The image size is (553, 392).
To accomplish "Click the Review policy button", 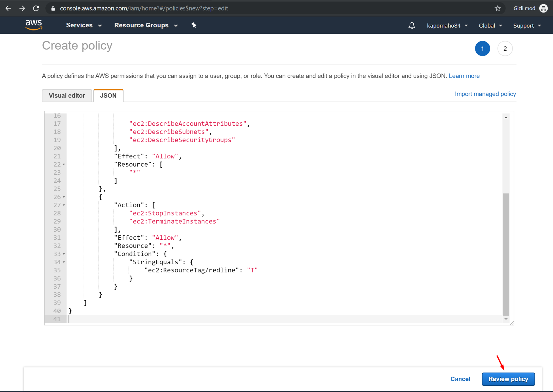I will 508,379.
